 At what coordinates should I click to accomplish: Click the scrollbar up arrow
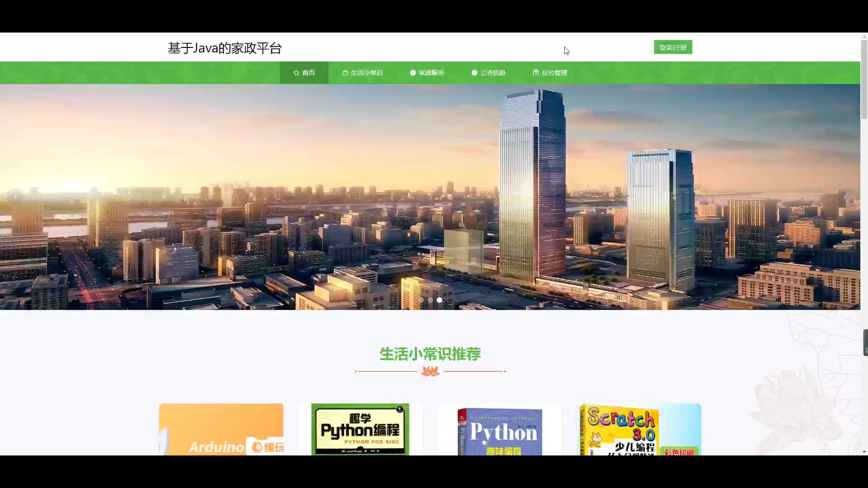[x=864, y=36]
